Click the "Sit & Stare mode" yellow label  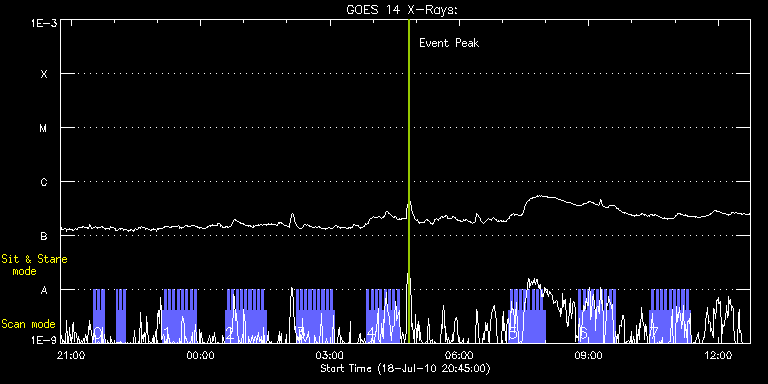(x=34, y=265)
